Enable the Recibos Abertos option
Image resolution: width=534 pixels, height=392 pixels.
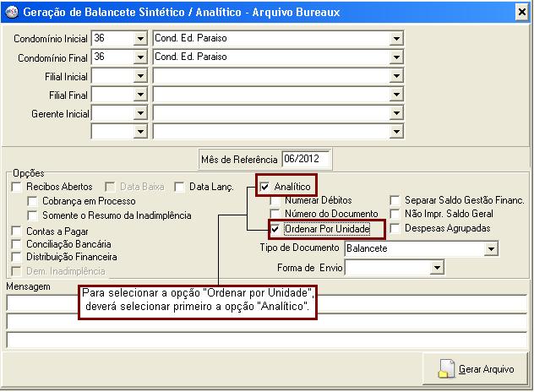pyautogui.click(x=18, y=187)
